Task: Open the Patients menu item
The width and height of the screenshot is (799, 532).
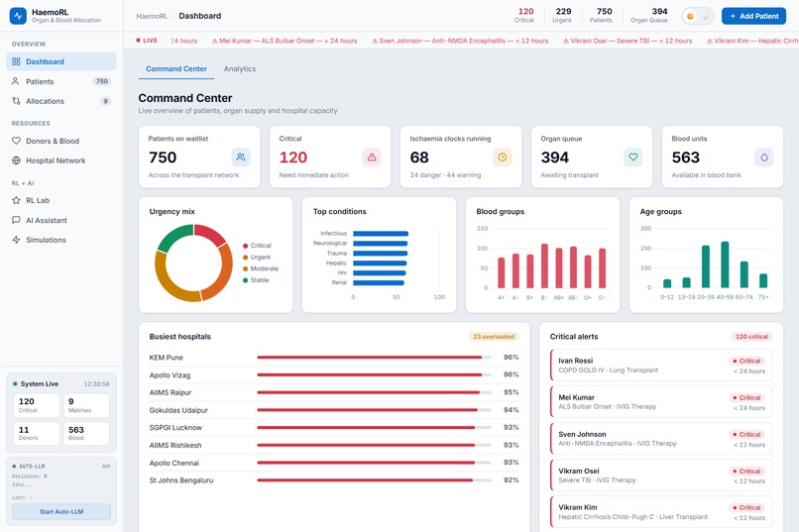Action: (61, 81)
